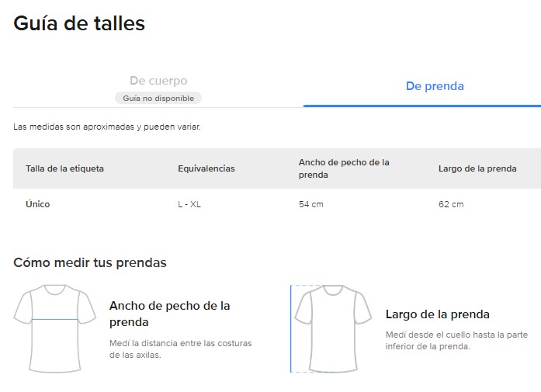This screenshot has width=541, height=392.
Task: Click the neck-to-bottom measuring instruction text
Action: click(x=456, y=341)
